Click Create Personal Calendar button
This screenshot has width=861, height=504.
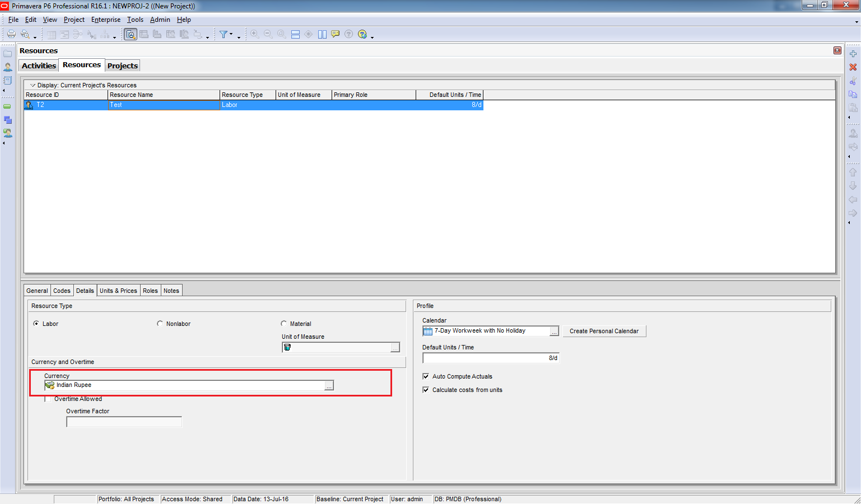coord(604,331)
